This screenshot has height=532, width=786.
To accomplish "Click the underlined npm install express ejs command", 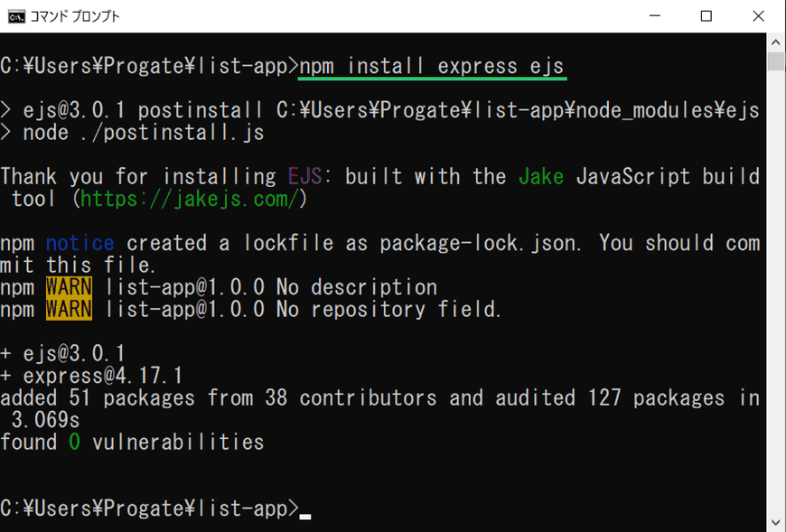I will [x=432, y=67].
